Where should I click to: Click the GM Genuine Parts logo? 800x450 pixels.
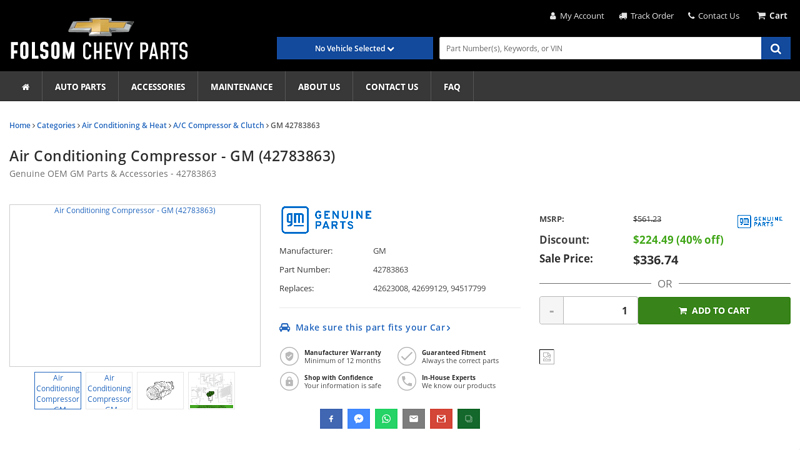coord(326,220)
